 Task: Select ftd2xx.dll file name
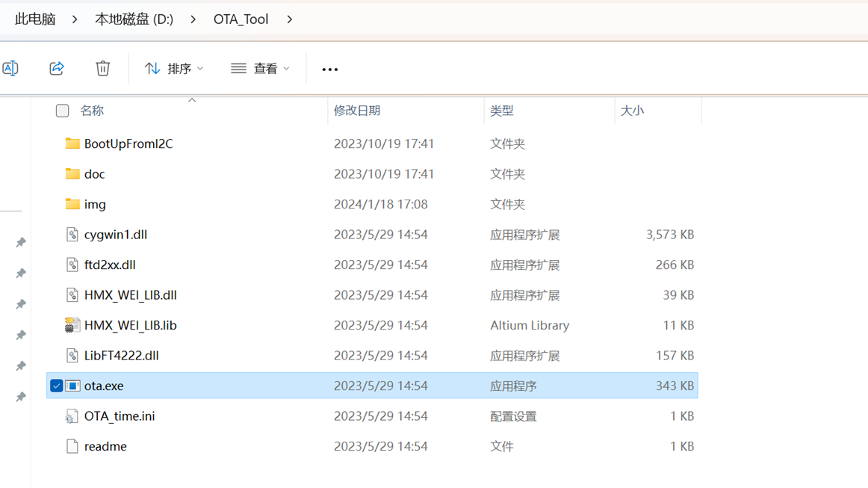[x=110, y=265]
